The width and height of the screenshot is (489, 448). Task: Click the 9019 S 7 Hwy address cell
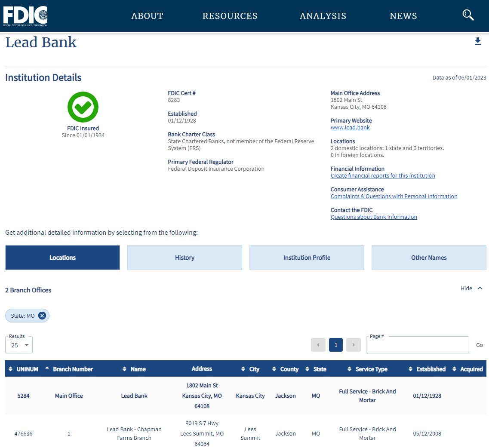202,433
